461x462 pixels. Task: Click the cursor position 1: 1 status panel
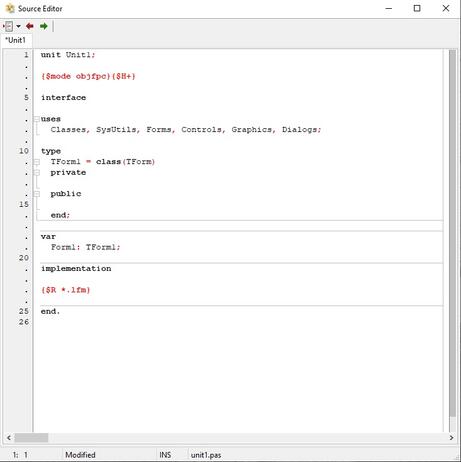tap(20, 455)
